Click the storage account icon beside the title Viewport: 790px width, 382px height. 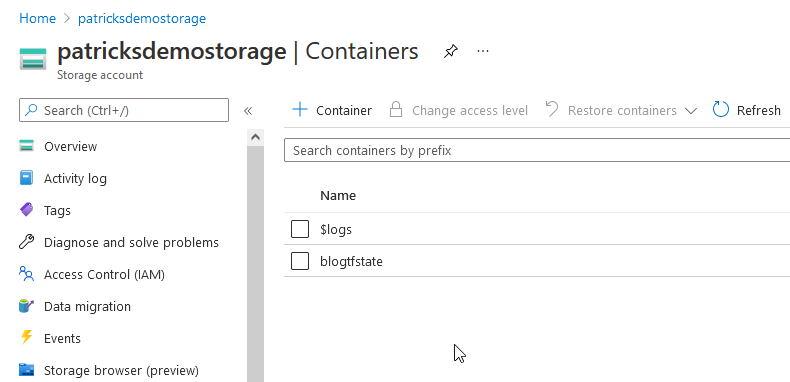pyautogui.click(x=33, y=58)
